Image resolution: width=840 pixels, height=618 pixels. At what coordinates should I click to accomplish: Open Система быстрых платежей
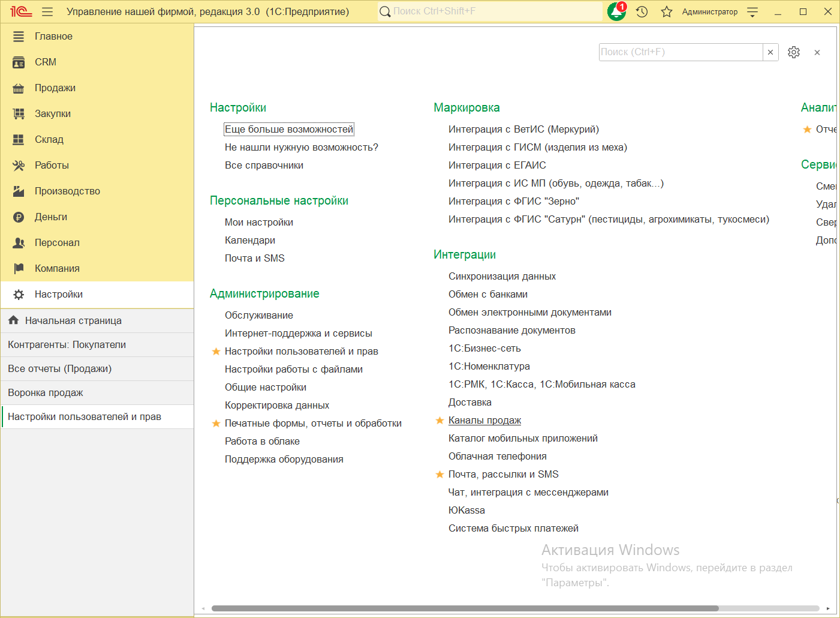point(513,529)
